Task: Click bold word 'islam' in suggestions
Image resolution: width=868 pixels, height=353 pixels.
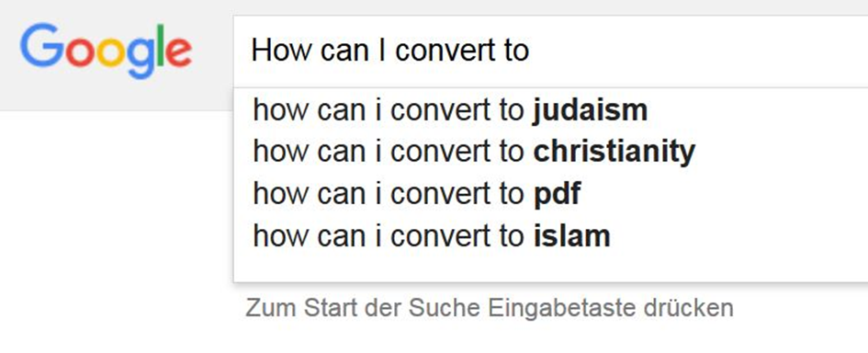Action: pos(572,235)
